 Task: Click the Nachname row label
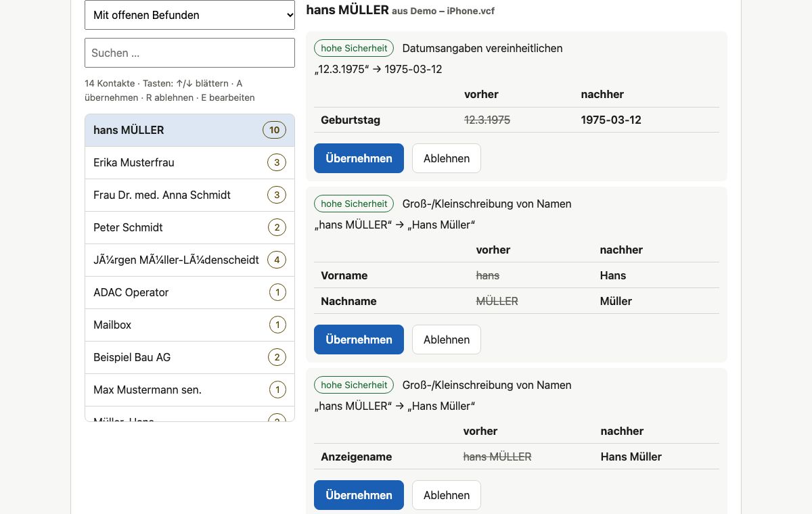click(348, 301)
